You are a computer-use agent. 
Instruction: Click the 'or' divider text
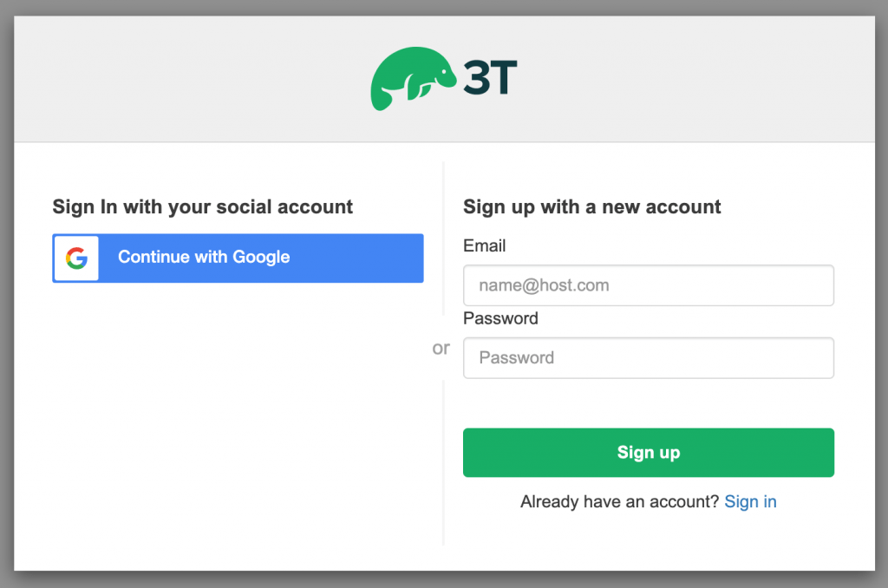(441, 348)
